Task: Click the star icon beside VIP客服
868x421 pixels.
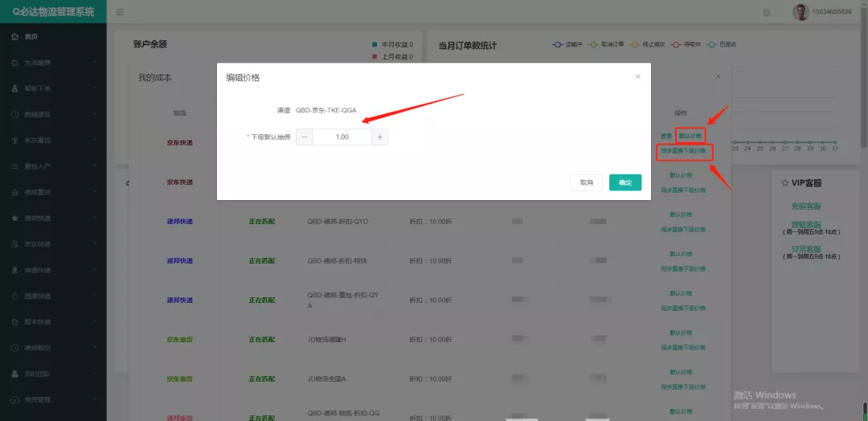Action: [x=784, y=182]
